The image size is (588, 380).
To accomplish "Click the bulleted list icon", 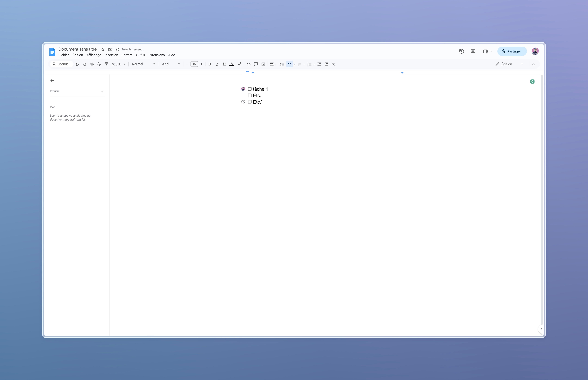I will tap(299, 64).
